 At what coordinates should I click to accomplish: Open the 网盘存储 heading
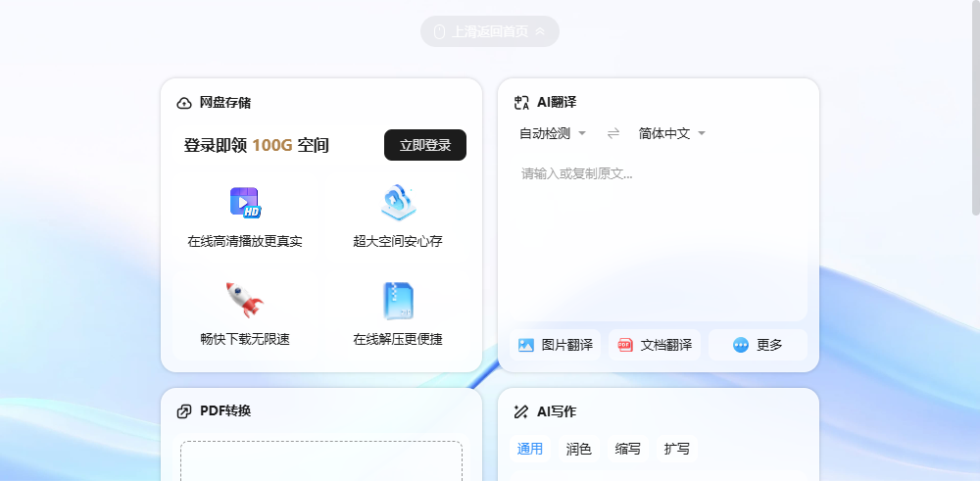tap(225, 103)
